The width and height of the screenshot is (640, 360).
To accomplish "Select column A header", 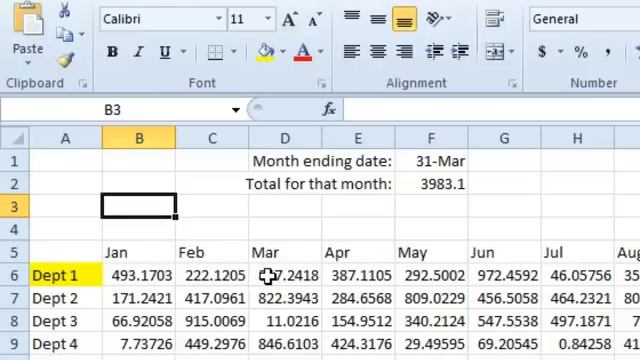I will tap(66, 138).
